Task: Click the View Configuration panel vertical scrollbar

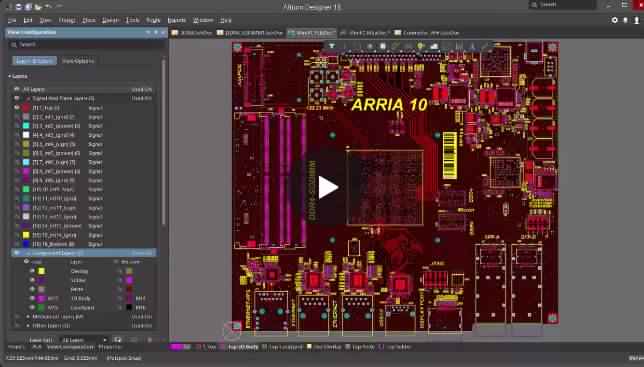Action: [x=163, y=144]
